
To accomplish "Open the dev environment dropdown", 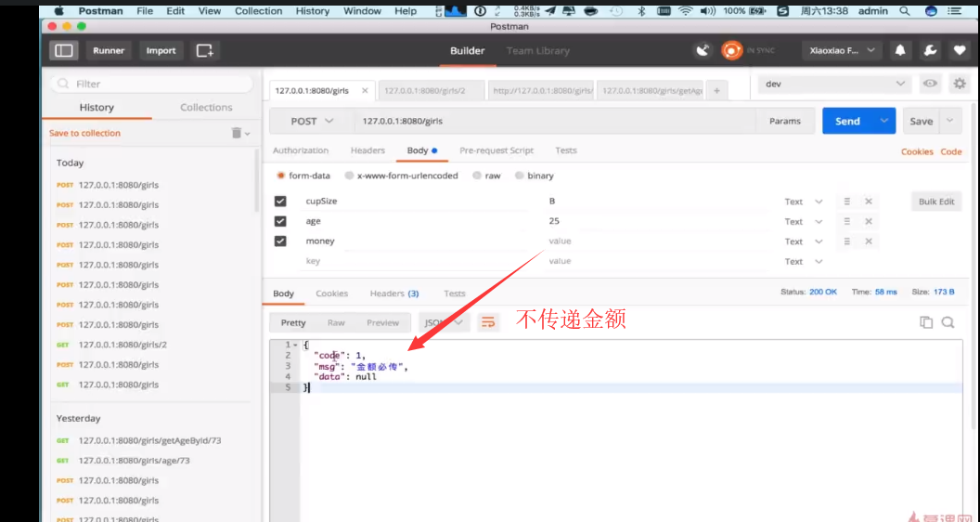I will click(835, 84).
